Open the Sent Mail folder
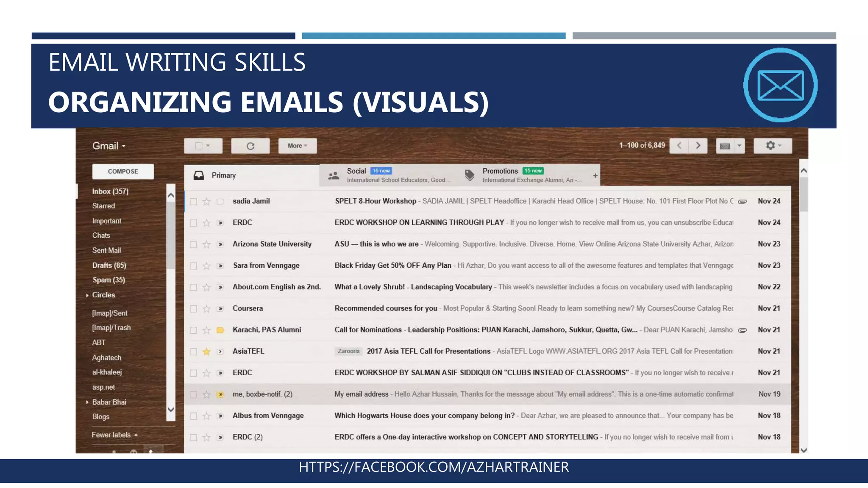868x488 pixels. 106,251
